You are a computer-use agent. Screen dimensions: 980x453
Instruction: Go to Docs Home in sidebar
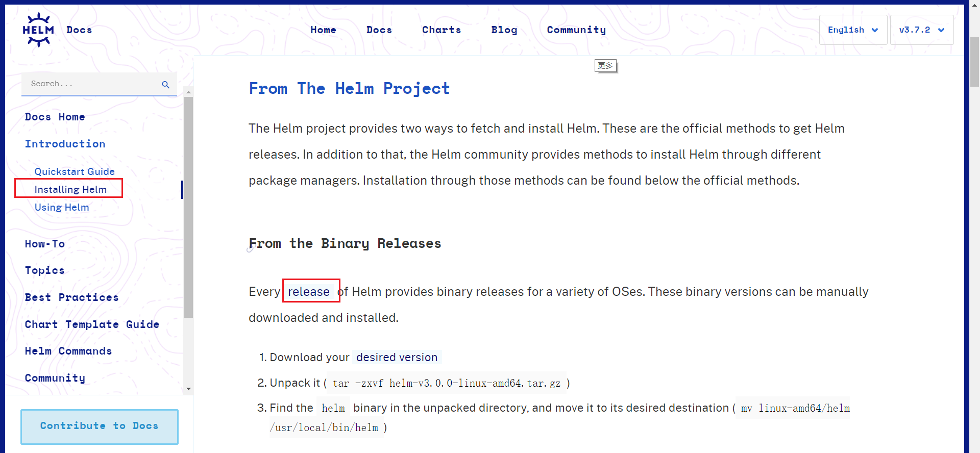click(55, 117)
